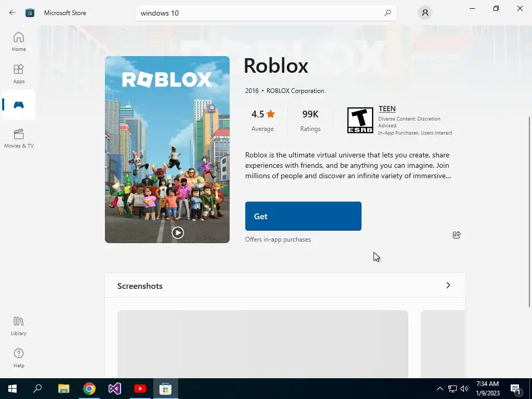Open the Windows Start menu
Image resolution: width=532 pixels, height=399 pixels.
pyautogui.click(x=12, y=389)
